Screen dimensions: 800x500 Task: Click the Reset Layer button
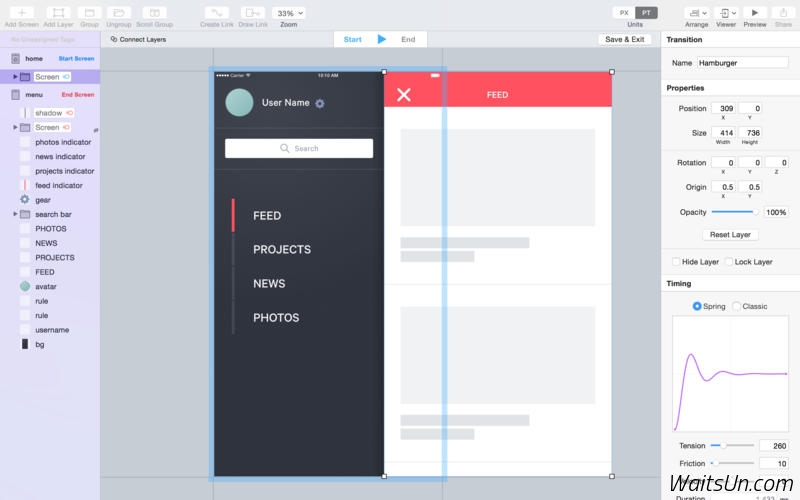click(730, 235)
